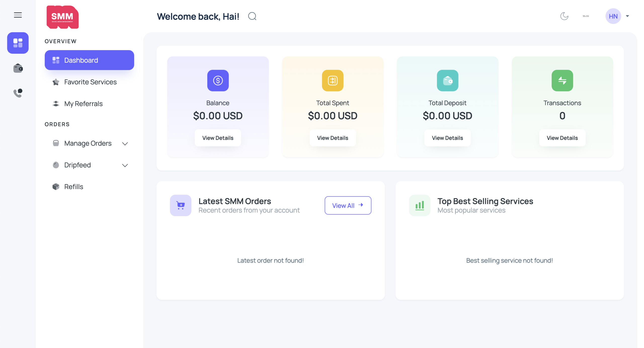Image resolution: width=644 pixels, height=348 pixels.
Task: Click the Balance dollar icon
Action: tap(218, 81)
